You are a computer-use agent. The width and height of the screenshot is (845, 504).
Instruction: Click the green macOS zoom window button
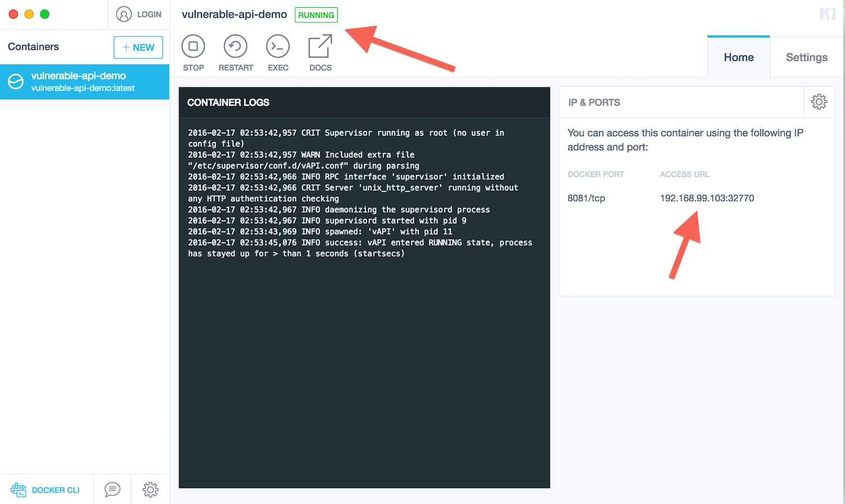point(45,14)
